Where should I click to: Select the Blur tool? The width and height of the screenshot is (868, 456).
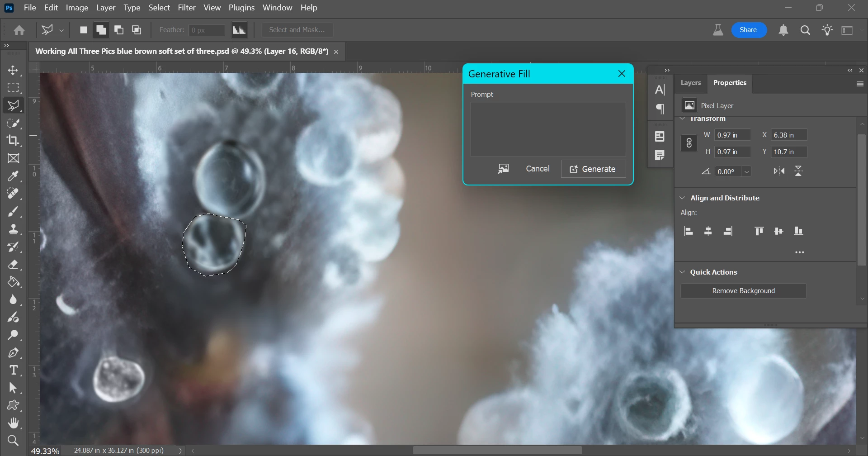(x=13, y=299)
